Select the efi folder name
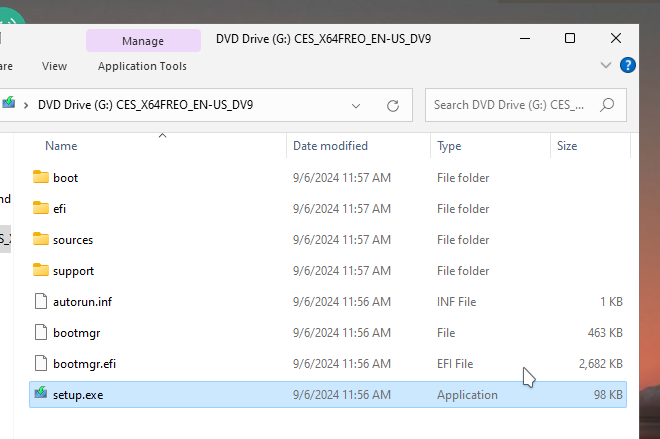Viewport: 660px width, 439px height. click(59, 209)
